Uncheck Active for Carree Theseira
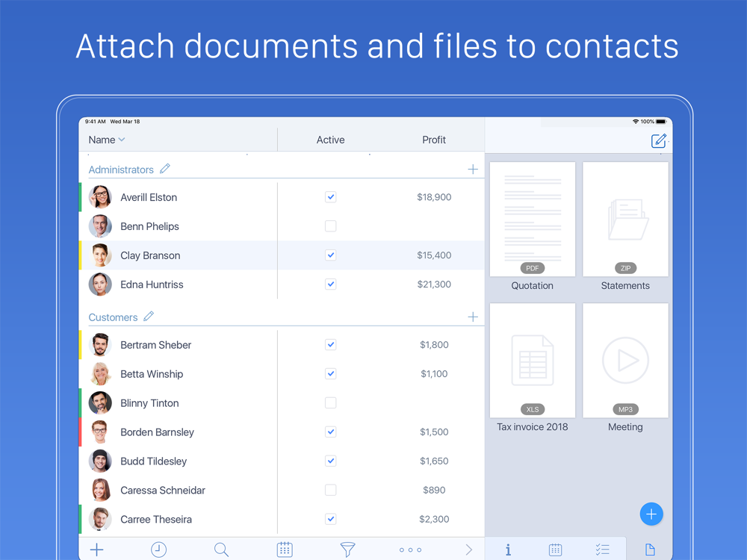 pos(331,519)
